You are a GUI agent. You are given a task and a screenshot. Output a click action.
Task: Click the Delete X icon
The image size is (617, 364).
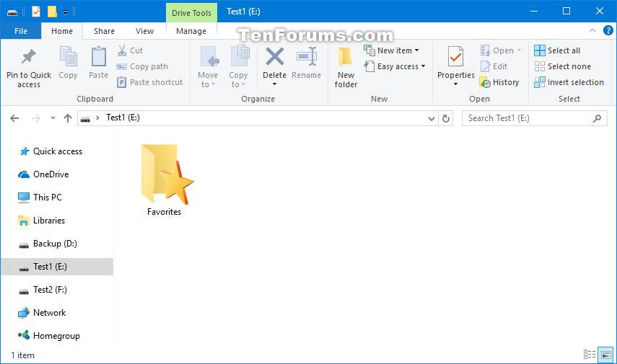click(x=275, y=56)
